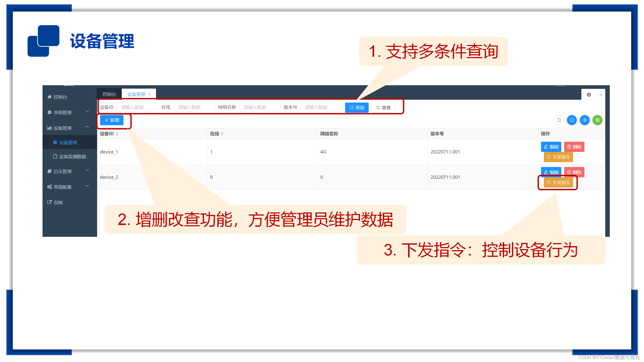
Task: Click the document icon beside 设备监测数据
Action: tap(55, 156)
